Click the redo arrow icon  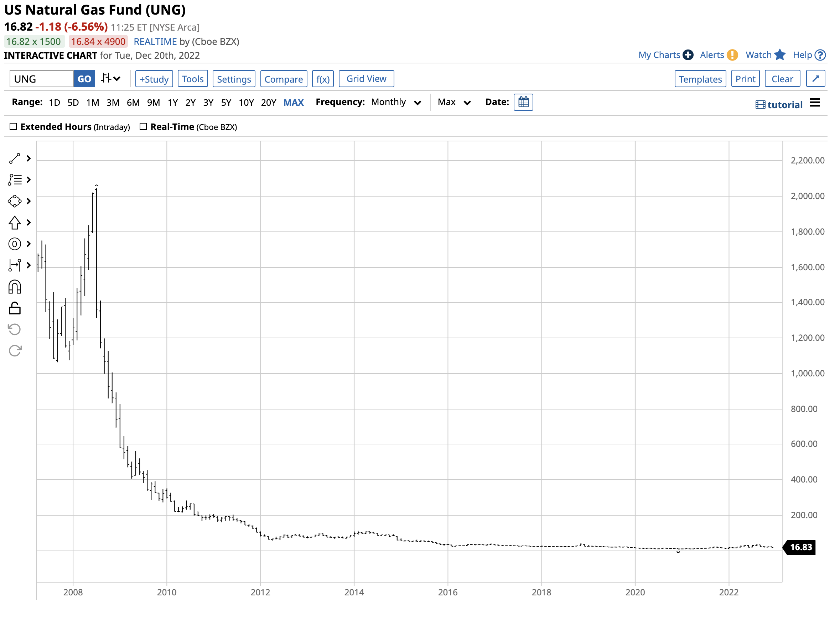click(x=15, y=350)
